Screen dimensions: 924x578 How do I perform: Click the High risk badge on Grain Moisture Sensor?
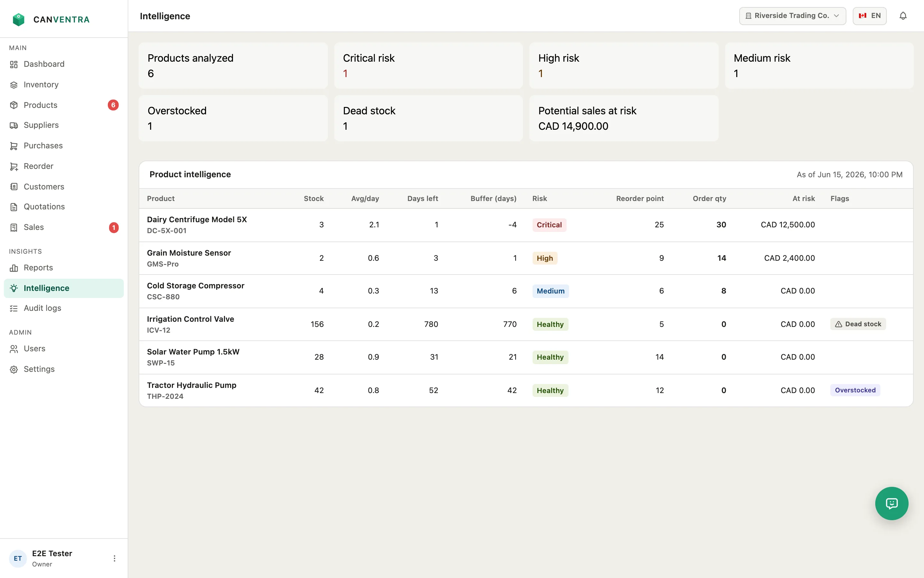pos(544,258)
